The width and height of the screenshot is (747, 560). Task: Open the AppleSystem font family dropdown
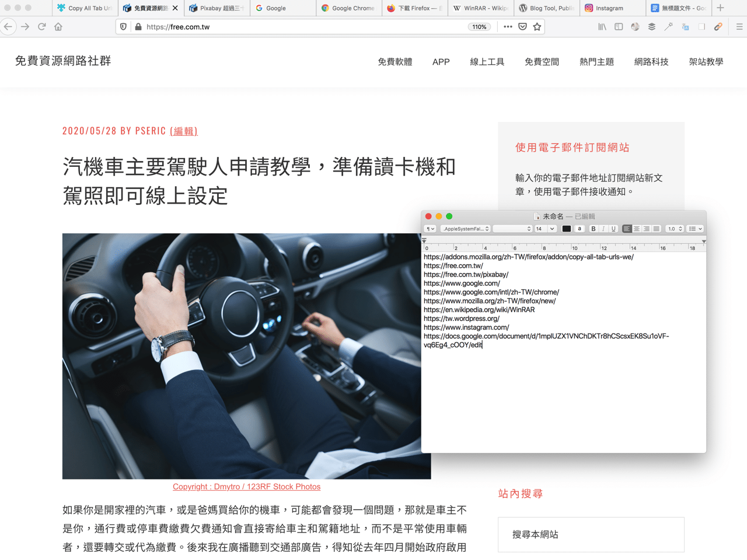465,229
